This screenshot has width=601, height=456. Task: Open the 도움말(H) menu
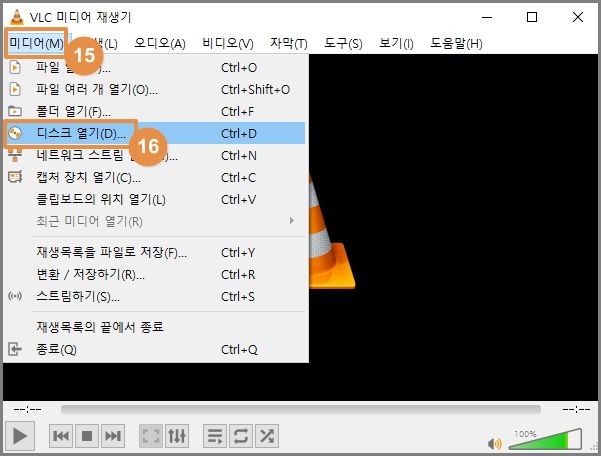point(456,43)
